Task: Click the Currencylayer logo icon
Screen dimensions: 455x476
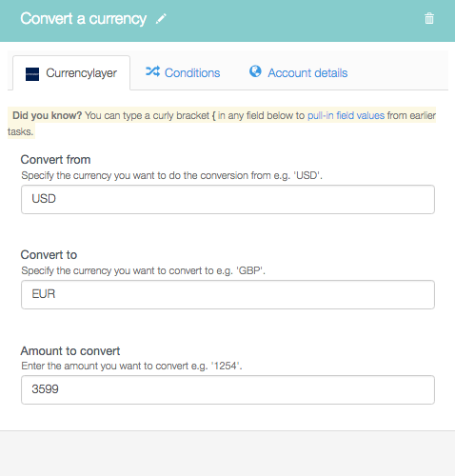Action: coord(32,74)
